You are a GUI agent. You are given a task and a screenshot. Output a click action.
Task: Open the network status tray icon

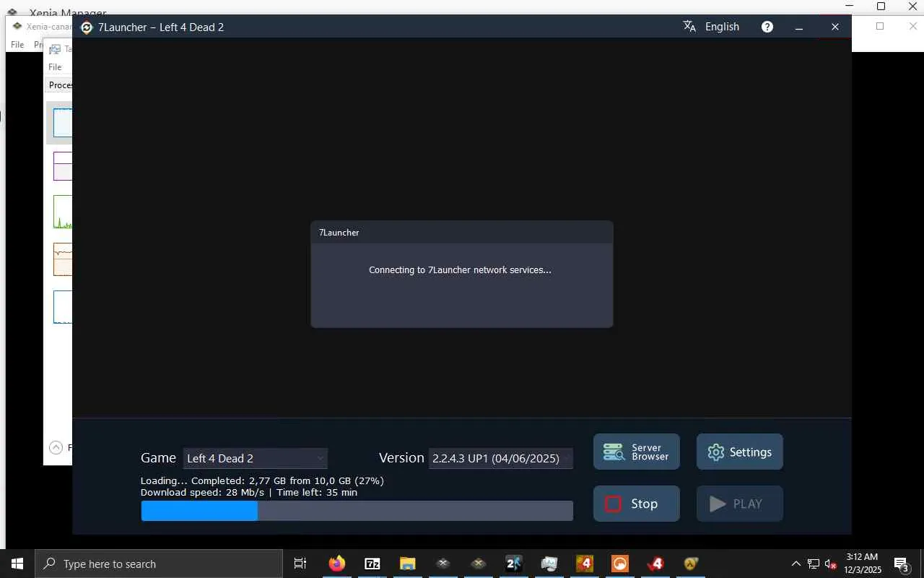[814, 564]
